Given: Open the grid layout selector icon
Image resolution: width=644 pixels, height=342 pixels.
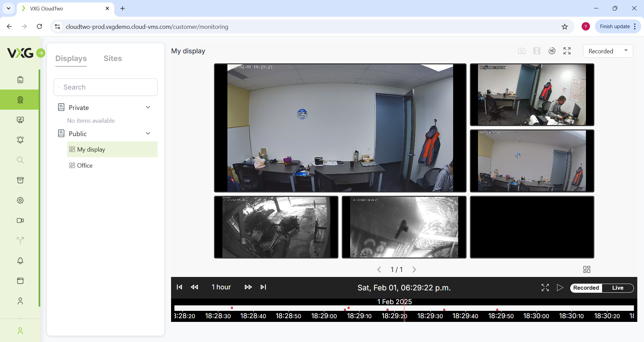Looking at the screenshot, I should pyautogui.click(x=587, y=270).
